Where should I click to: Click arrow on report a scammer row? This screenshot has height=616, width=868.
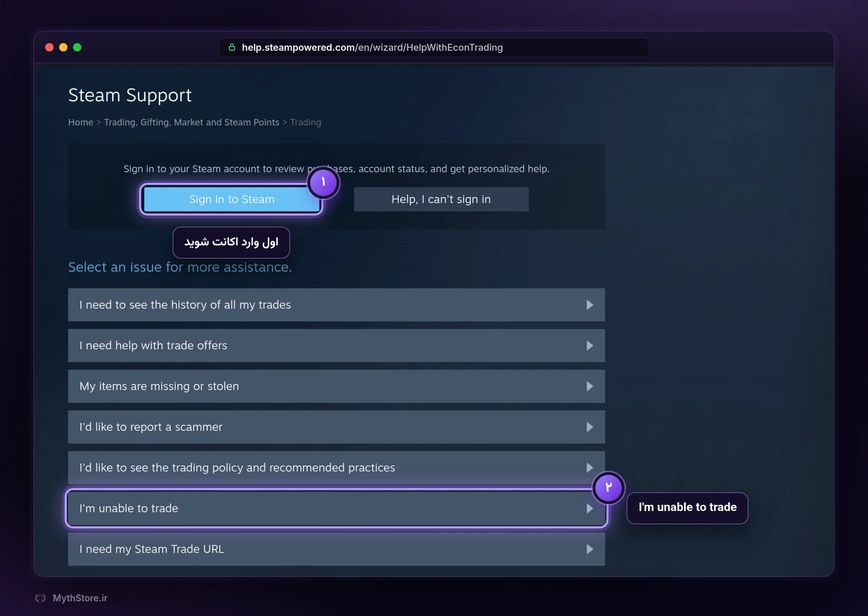coord(590,427)
